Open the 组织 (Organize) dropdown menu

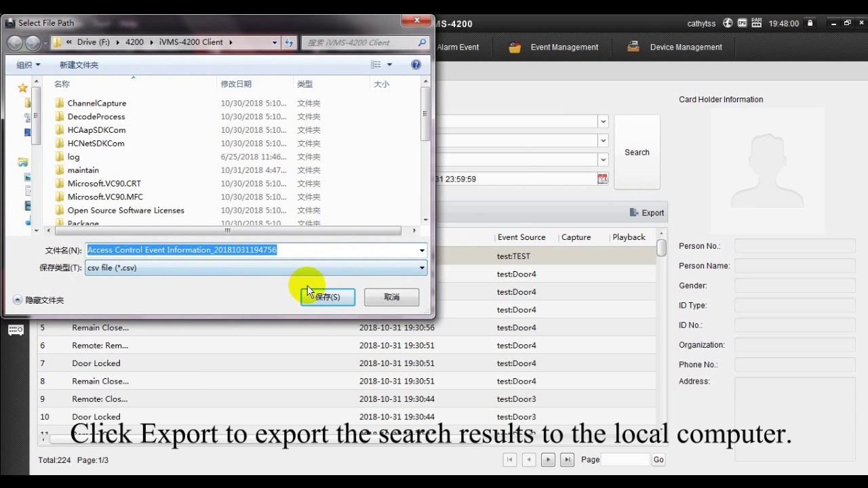click(28, 64)
